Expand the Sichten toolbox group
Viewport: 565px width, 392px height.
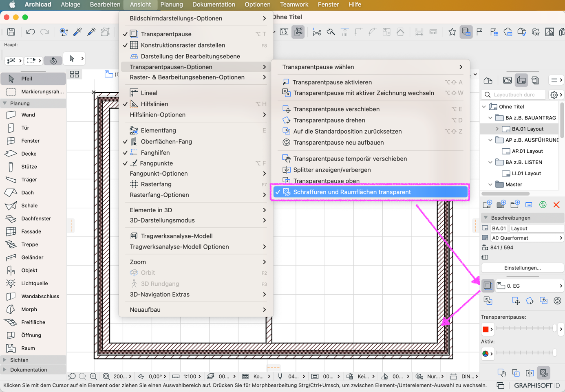pos(5,360)
